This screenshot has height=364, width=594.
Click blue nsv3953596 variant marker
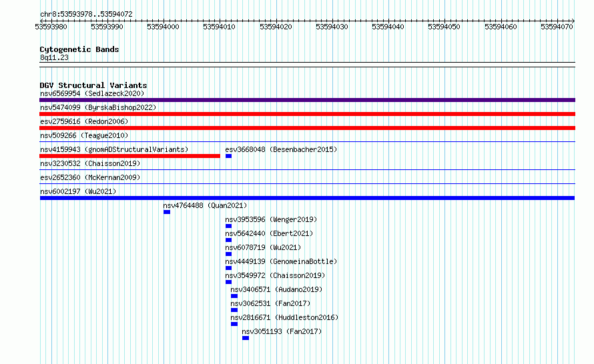(228, 226)
